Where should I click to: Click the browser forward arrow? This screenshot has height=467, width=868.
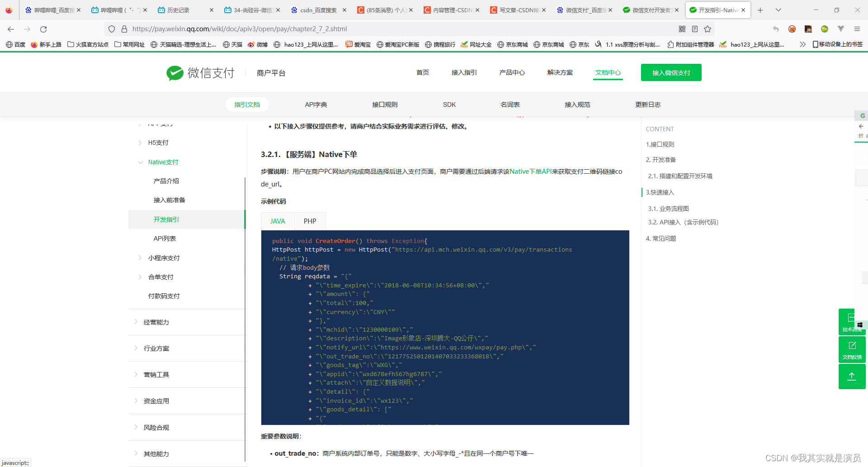[x=27, y=29]
